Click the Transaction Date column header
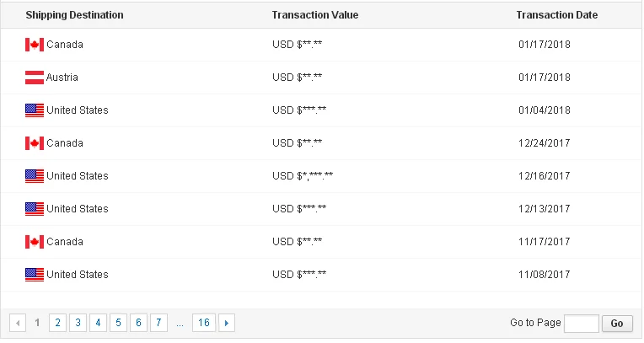 (557, 15)
